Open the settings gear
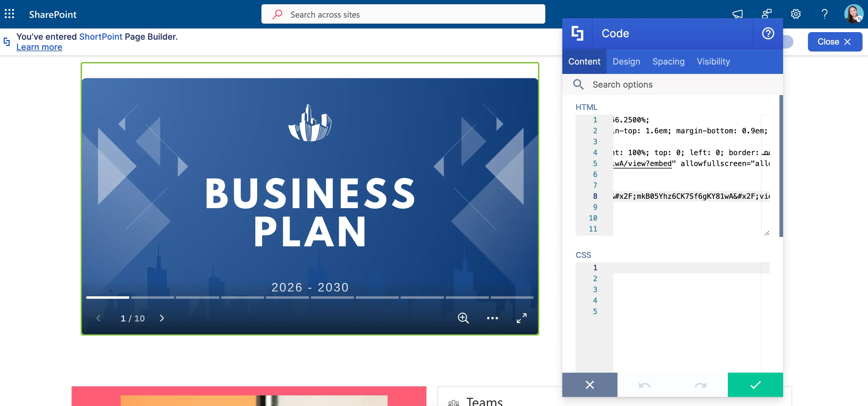 [796, 14]
